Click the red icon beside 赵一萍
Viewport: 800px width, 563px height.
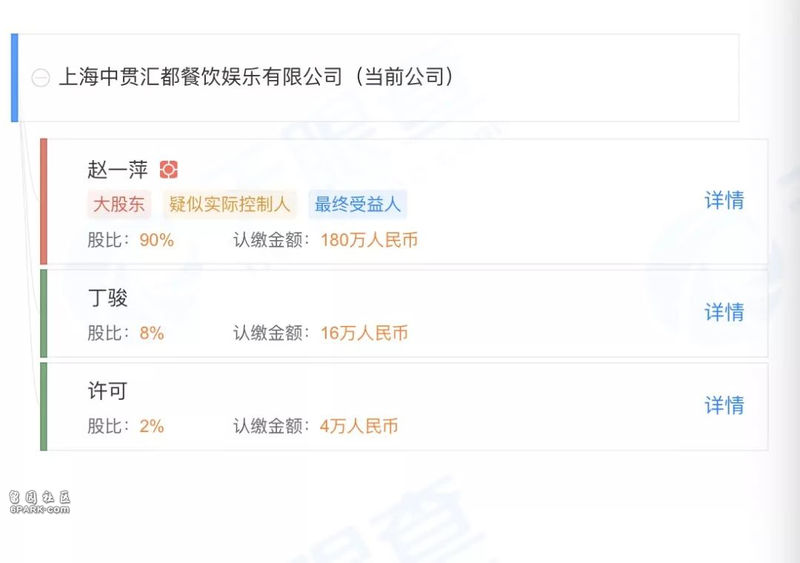168,169
